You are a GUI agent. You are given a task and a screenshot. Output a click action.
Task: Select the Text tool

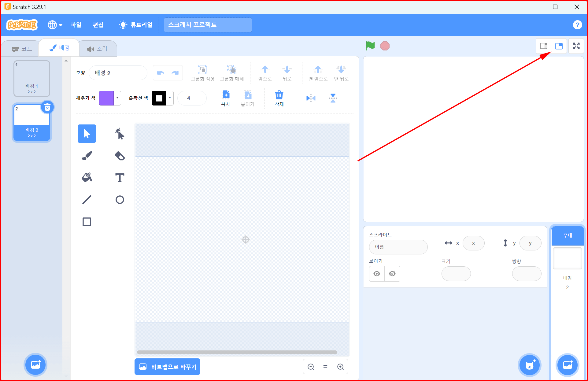pyautogui.click(x=120, y=178)
